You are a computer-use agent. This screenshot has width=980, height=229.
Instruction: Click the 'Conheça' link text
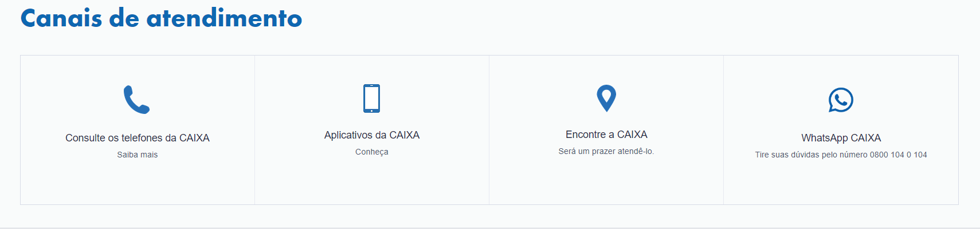click(372, 152)
